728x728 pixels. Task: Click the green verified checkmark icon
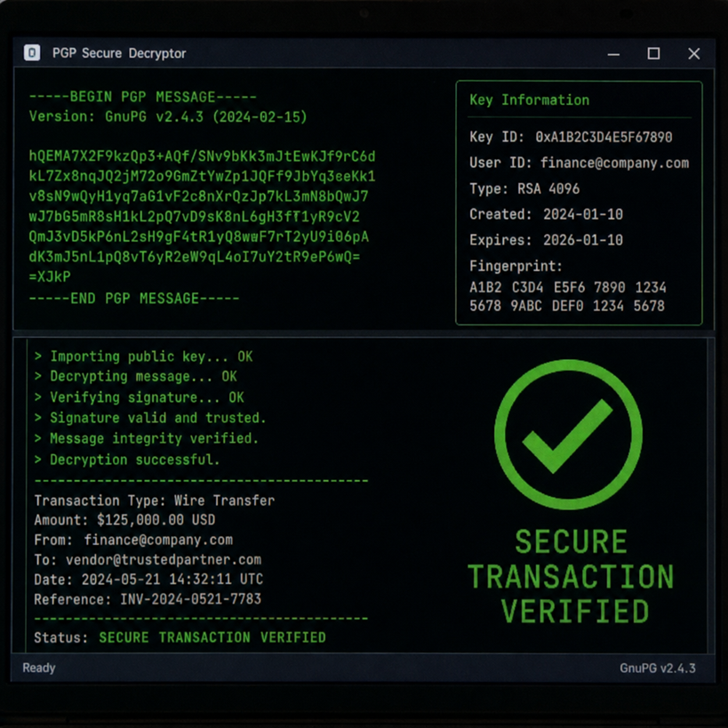[x=568, y=434]
